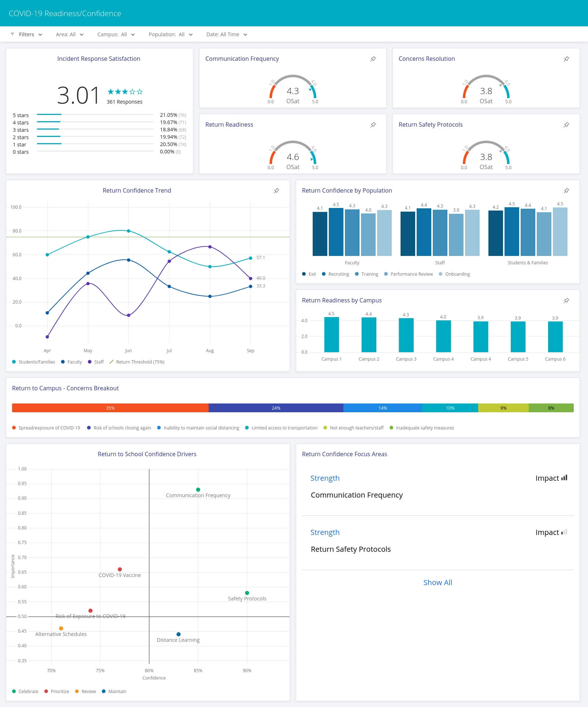Toggle Onboarding legend item
Image resolution: width=588 pixels, height=707 pixels.
454,274
